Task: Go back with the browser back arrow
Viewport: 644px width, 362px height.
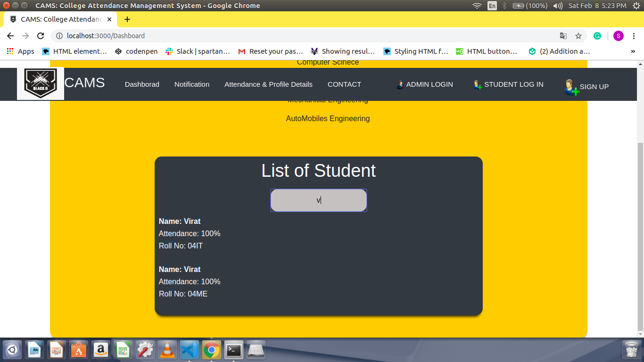Action: click(x=10, y=36)
